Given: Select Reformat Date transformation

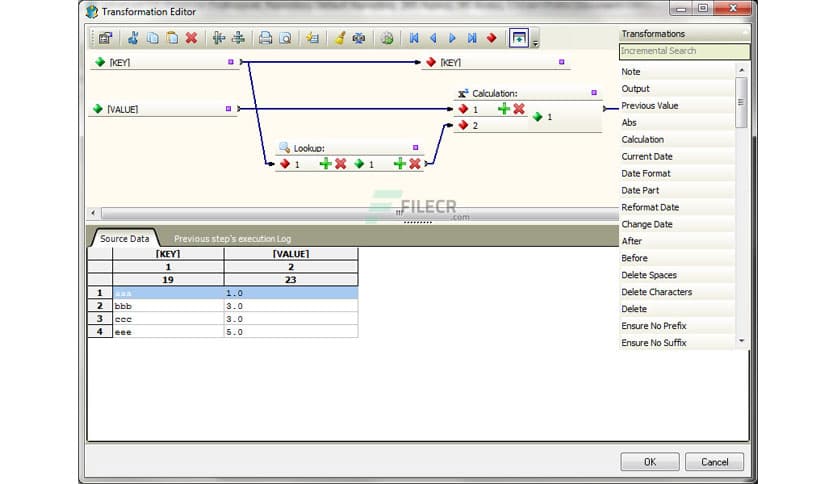Looking at the screenshot, I should [x=677, y=207].
